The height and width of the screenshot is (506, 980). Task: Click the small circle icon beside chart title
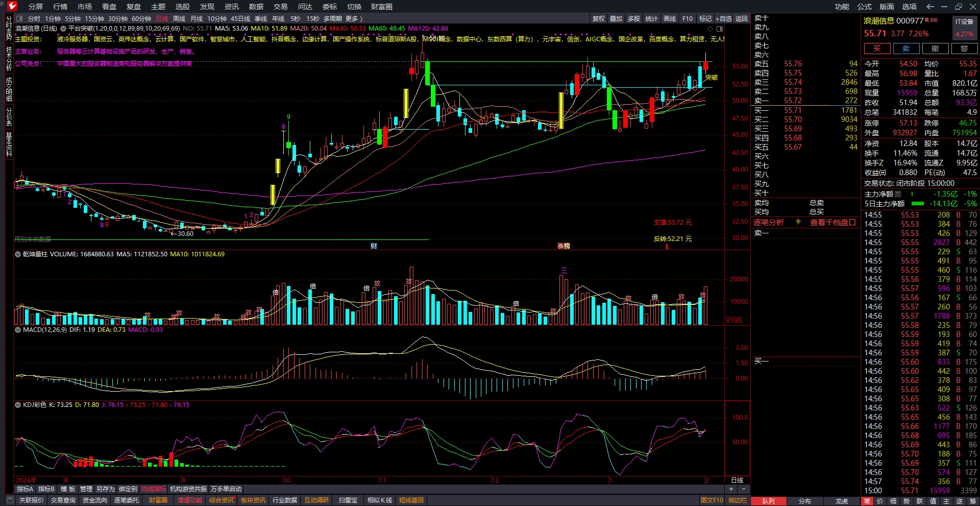pos(63,29)
